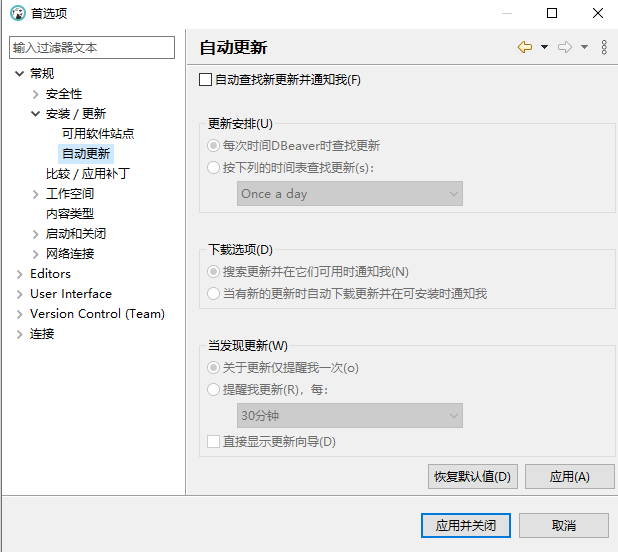Select 安装 / 更新 preferences page
Viewport: 618px width, 552px height.
point(76,114)
